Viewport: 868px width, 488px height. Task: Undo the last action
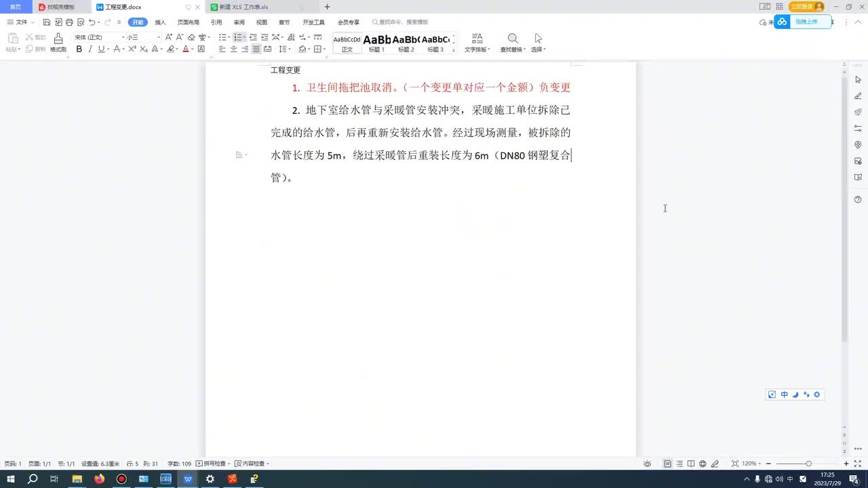coord(92,22)
